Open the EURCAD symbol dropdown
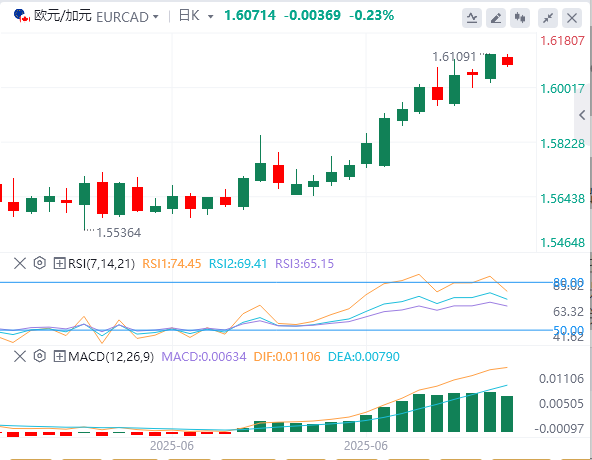592x460 pixels. pyautogui.click(x=127, y=17)
